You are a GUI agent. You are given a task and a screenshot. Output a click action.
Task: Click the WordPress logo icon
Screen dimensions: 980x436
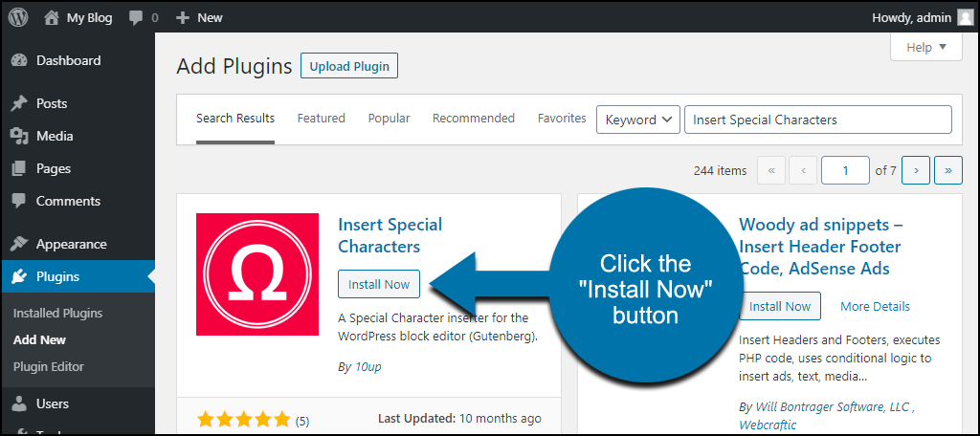(x=18, y=17)
